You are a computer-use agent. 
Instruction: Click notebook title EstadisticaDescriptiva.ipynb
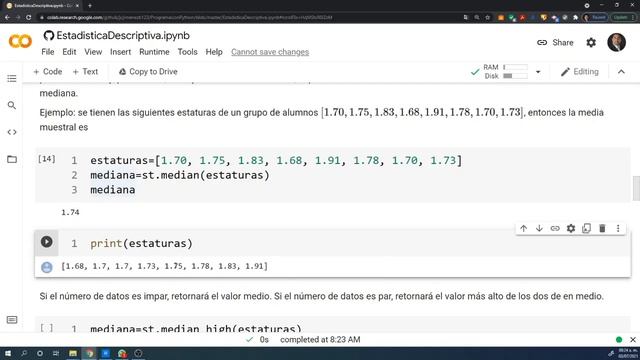coord(123,36)
